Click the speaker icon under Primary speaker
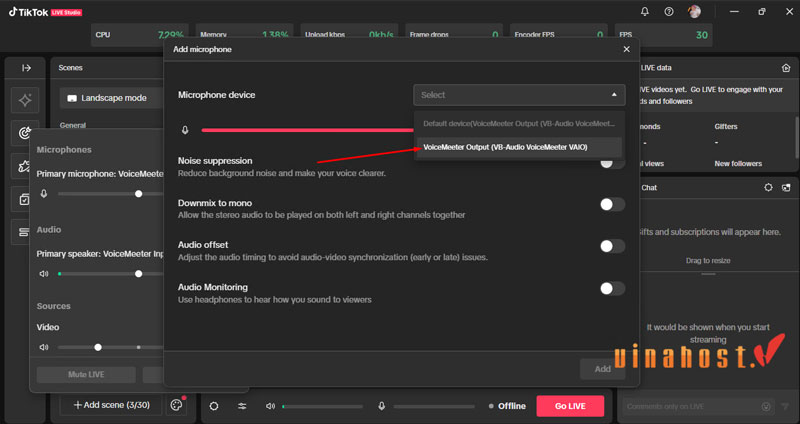 (44, 274)
